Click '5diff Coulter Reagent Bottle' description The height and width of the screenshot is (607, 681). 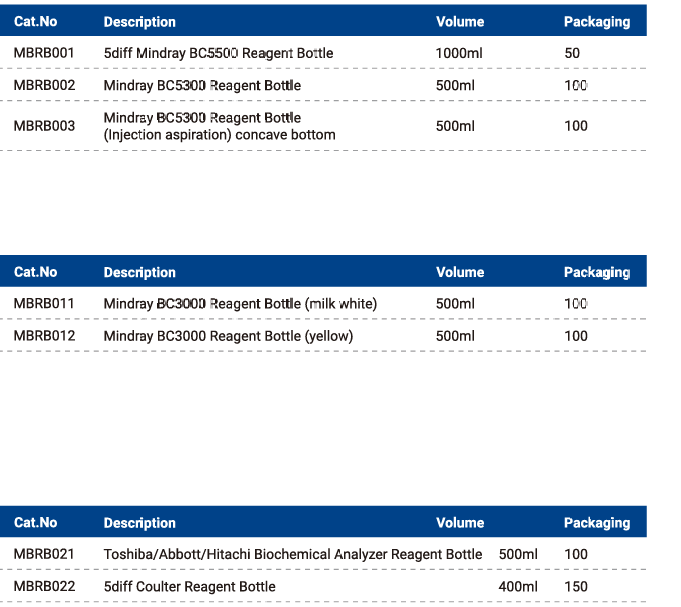(190, 586)
